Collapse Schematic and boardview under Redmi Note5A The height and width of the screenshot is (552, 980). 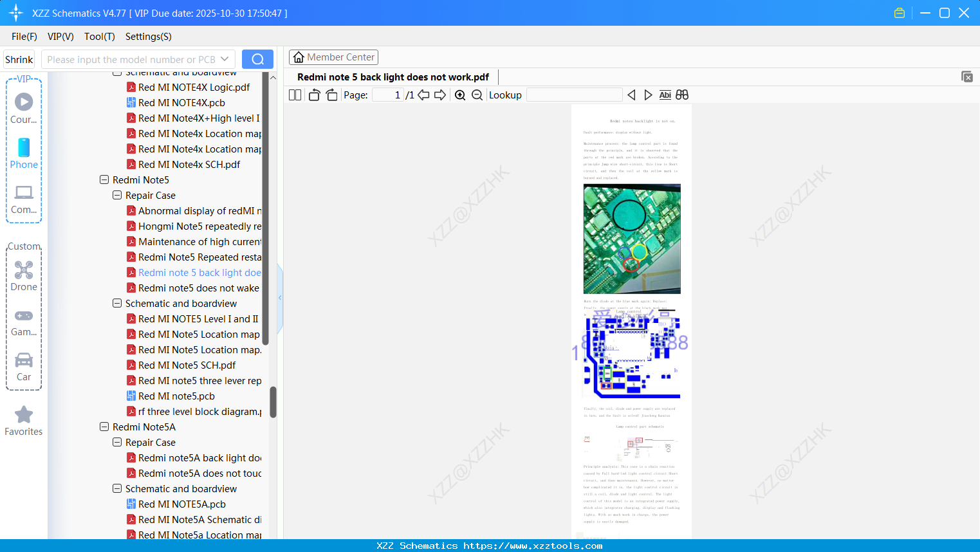tap(117, 488)
